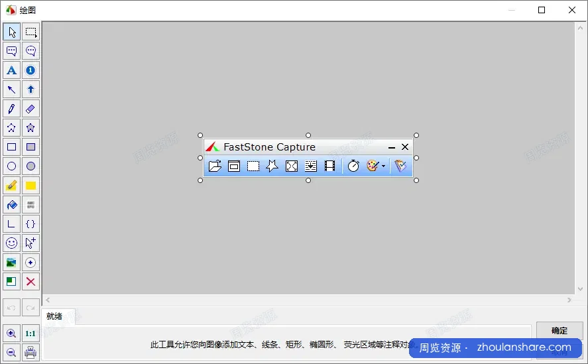Zoom in with the magnifier plus
This screenshot has width=588, height=364.
(x=12, y=334)
